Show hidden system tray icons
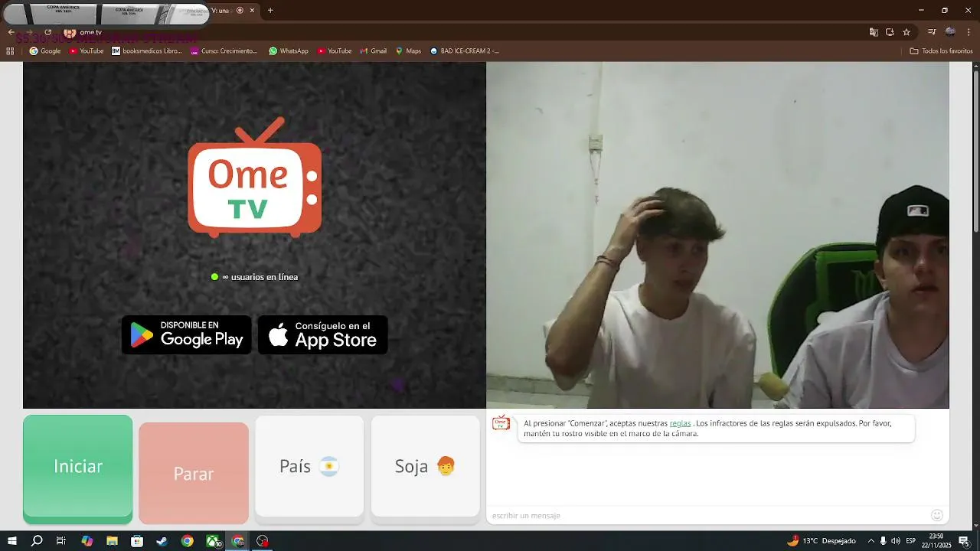This screenshot has height=551, width=980. point(871,541)
